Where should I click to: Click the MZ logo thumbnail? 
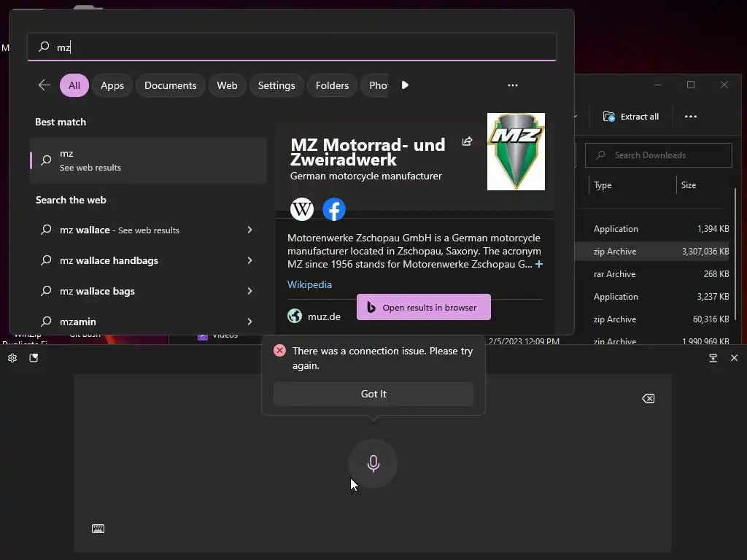point(516,152)
